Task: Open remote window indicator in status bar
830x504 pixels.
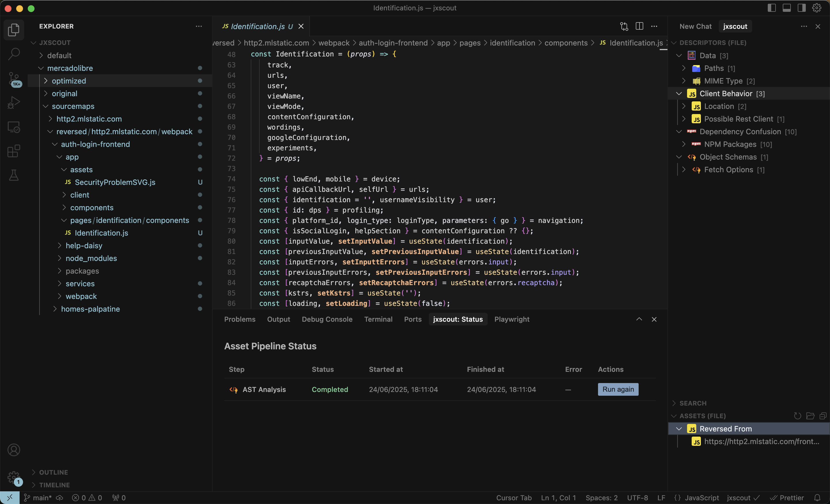Action: 10,498
